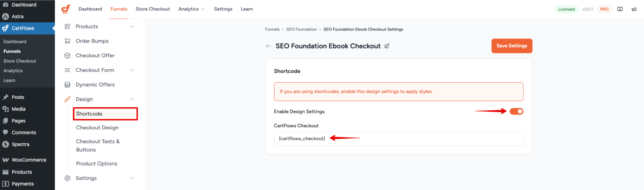Viewport: 644px width, 190px height.
Task: Click the SEO Foundation Ebook Checkout title
Action: (x=328, y=46)
